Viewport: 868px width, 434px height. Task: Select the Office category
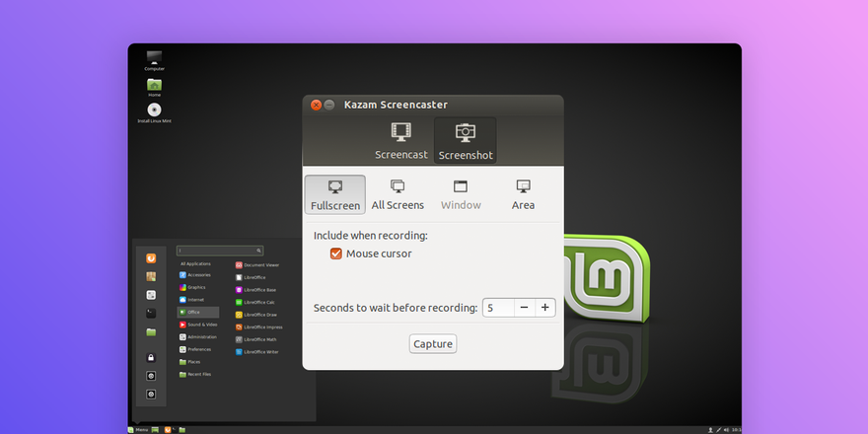coord(198,313)
